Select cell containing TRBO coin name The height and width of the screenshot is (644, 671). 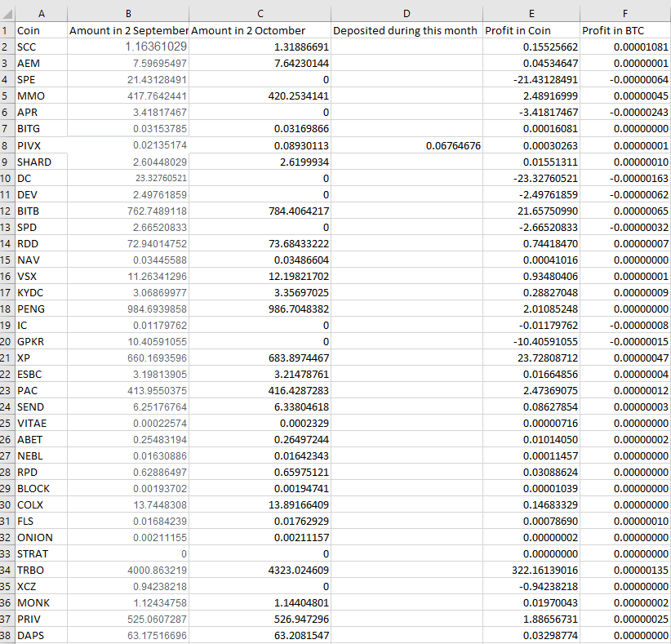point(41,570)
